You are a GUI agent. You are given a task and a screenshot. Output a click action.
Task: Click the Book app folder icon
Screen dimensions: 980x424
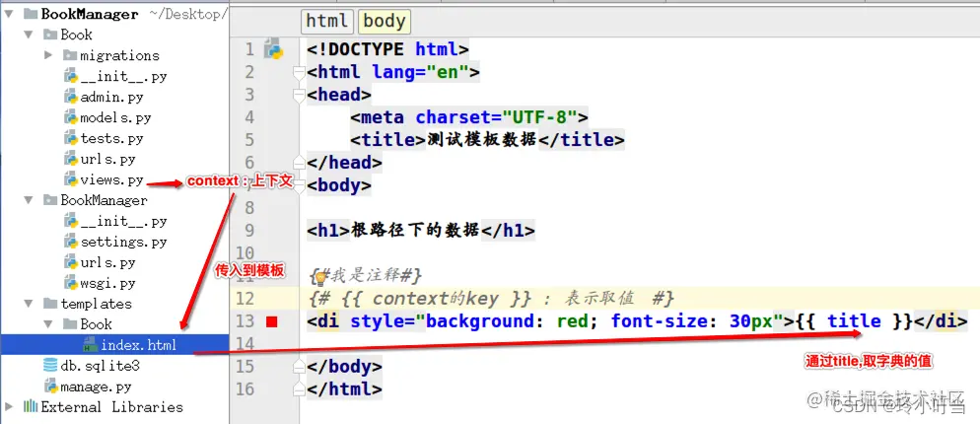click(50, 35)
